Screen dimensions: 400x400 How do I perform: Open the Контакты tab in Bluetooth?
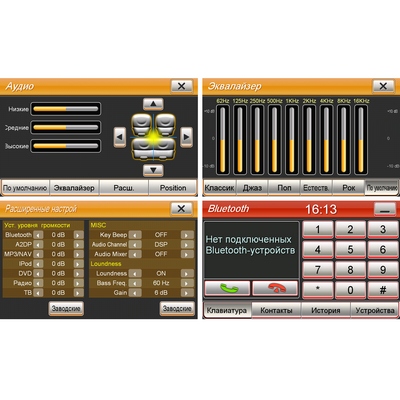coord(276,310)
